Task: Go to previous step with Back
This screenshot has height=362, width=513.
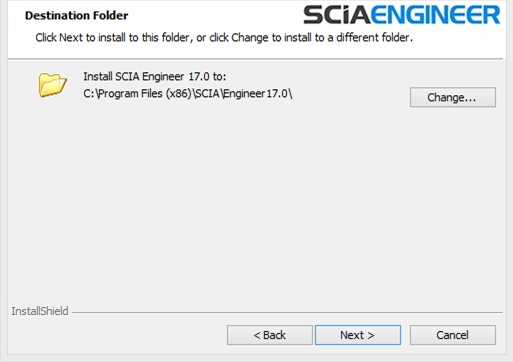Action: click(x=270, y=335)
